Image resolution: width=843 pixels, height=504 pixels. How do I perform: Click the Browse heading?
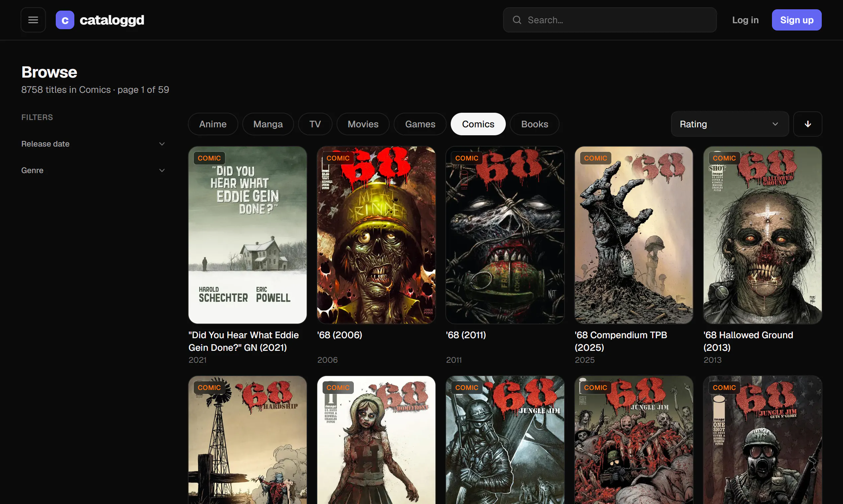click(49, 72)
